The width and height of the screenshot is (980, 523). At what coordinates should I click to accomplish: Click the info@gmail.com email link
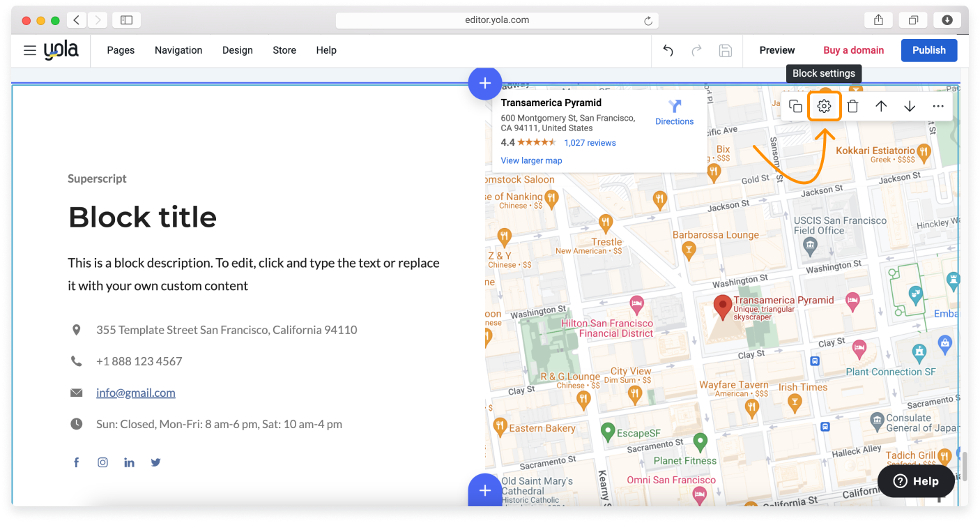[x=136, y=393]
